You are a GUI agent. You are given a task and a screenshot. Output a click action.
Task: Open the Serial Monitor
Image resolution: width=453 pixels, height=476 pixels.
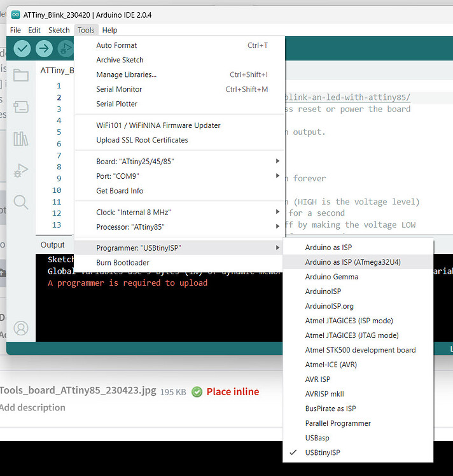pyautogui.click(x=179, y=89)
